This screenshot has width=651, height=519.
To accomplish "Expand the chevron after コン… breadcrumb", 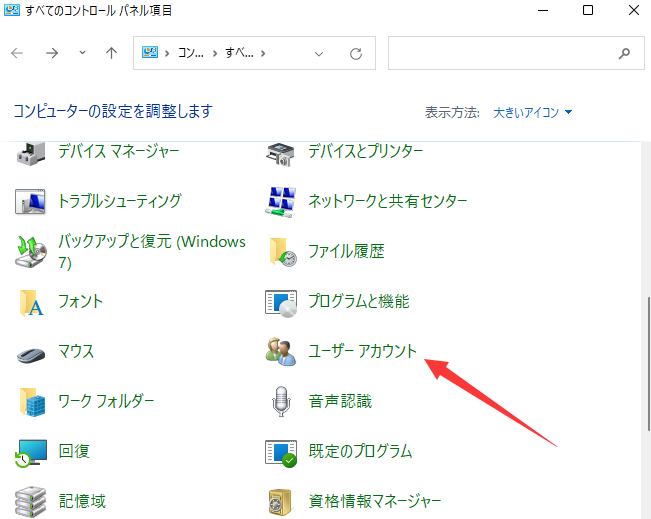I will (215, 54).
